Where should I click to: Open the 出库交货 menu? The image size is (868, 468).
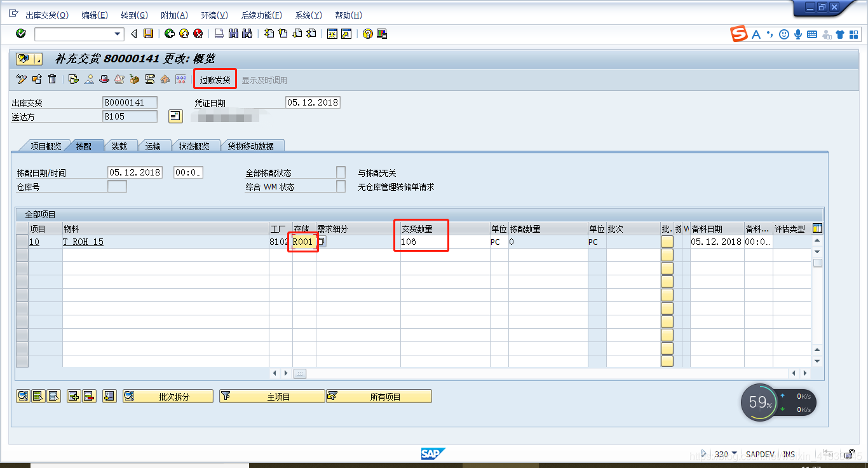tap(46, 15)
